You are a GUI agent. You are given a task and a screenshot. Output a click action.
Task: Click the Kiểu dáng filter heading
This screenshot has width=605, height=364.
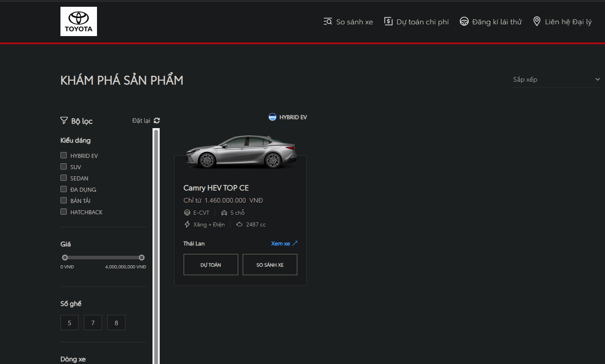tap(75, 140)
